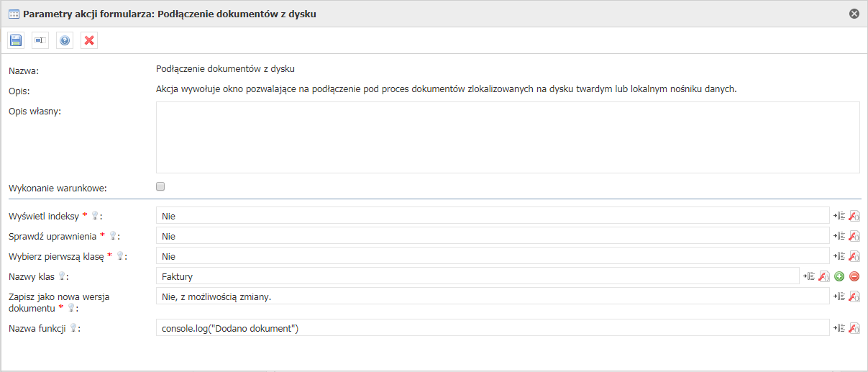Show the hint bulb for Wyświetl indeksy

[x=94, y=216]
